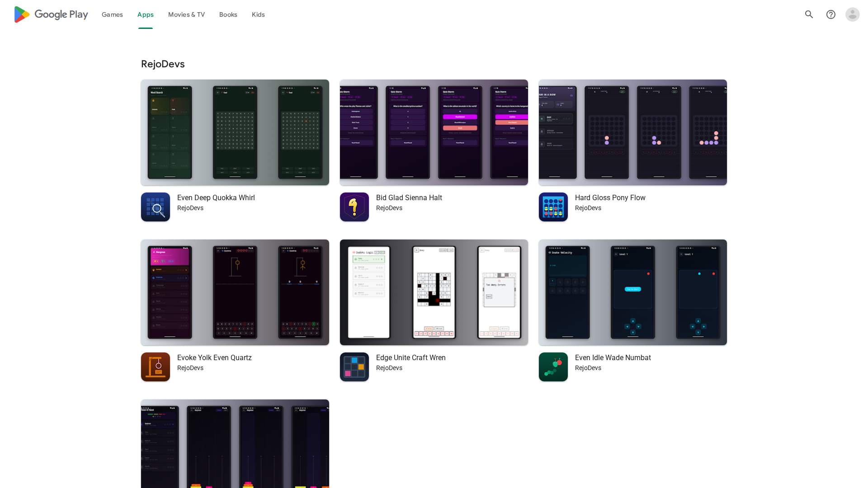Switch to Movies & TV tab

pos(186,14)
